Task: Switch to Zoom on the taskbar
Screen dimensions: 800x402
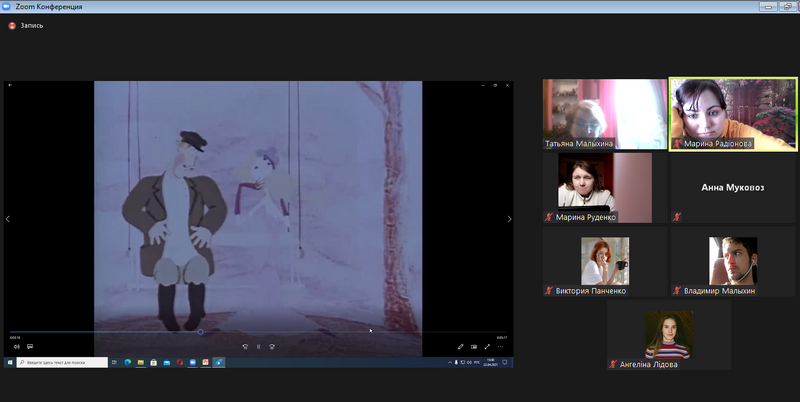Action: click(x=193, y=362)
